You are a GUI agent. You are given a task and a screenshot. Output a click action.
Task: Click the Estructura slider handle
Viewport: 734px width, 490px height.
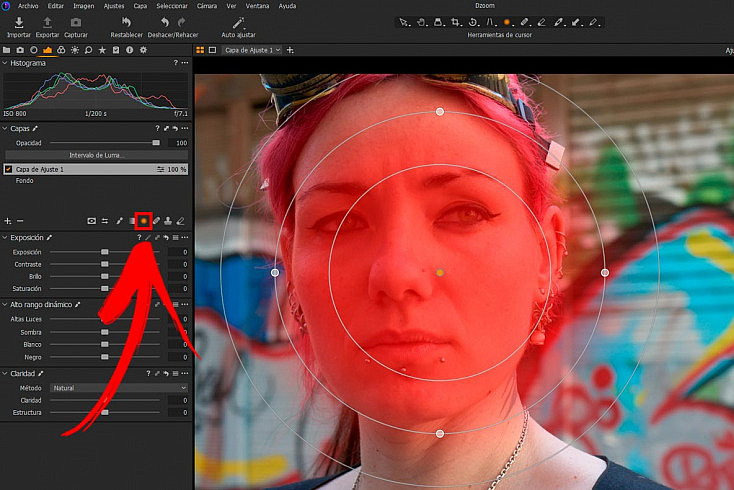point(105,412)
